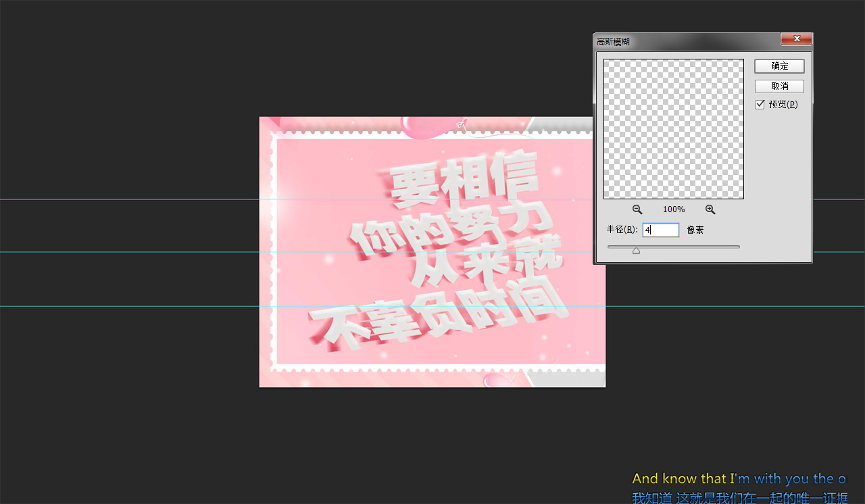Image resolution: width=865 pixels, height=504 pixels.
Task: Click the 半径 radius input field
Action: [x=660, y=230]
